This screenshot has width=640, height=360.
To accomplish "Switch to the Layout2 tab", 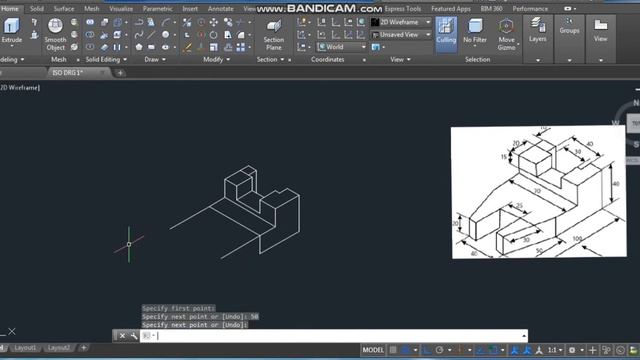I will point(58,348).
